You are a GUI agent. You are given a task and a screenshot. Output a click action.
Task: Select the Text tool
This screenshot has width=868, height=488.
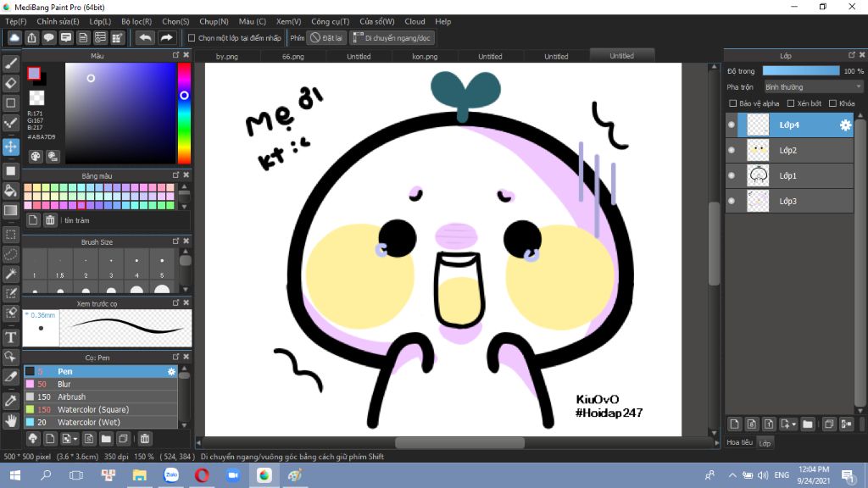[x=10, y=337]
